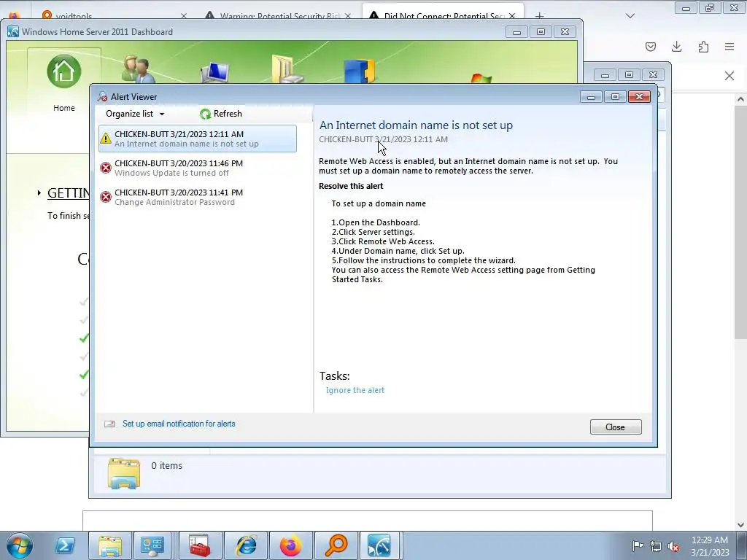747x560 pixels.
Task: Click the email notification envelope icon
Action: [109, 424]
